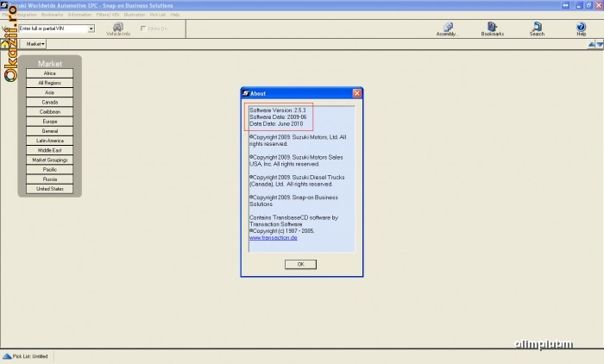Click the home icon left of Market
Image resolution: width=604 pixels, height=364 pixels.
(4, 45)
